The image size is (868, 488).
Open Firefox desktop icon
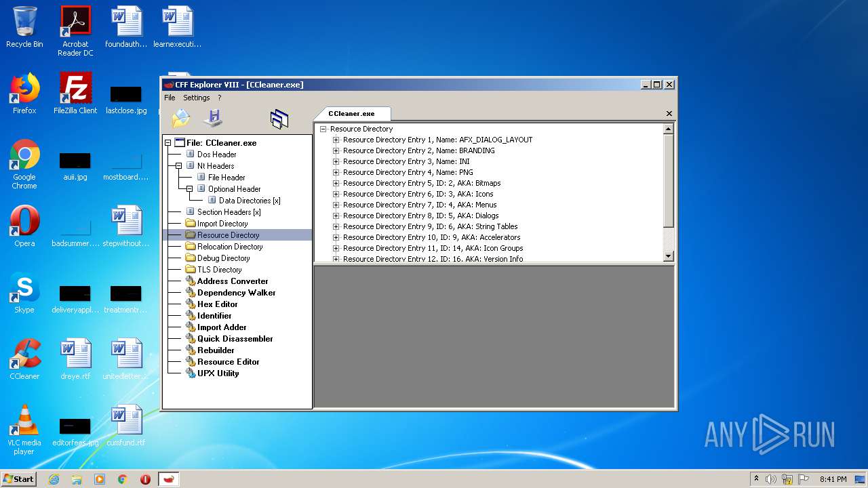coord(24,94)
